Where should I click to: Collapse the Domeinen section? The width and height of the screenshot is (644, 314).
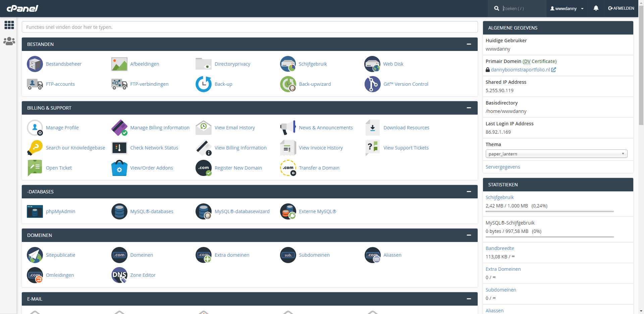[469, 235]
